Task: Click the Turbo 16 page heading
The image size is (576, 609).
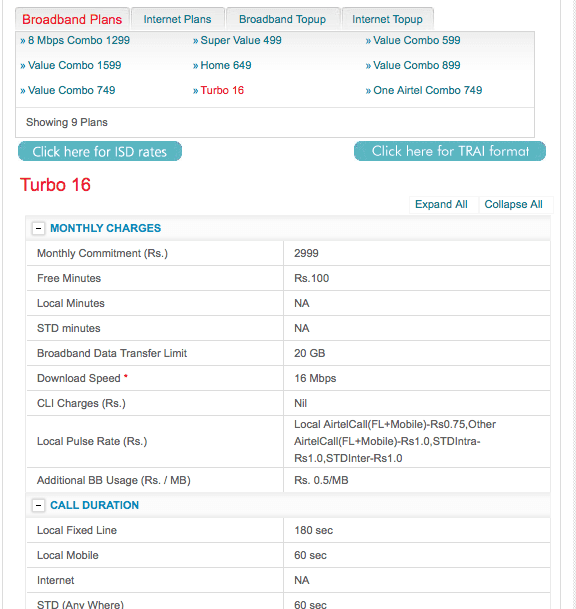Action: [x=55, y=184]
